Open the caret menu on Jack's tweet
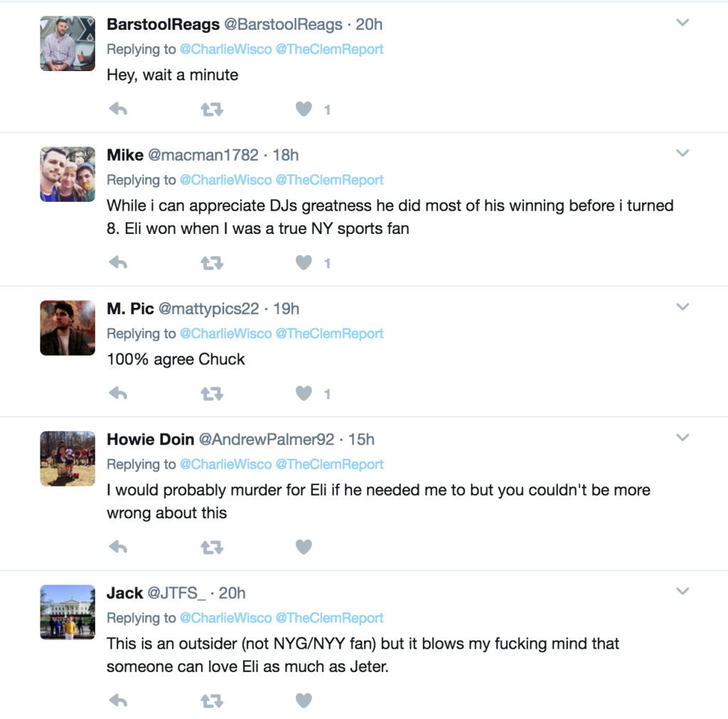Image resolution: width=728 pixels, height=719 pixels. [682, 591]
